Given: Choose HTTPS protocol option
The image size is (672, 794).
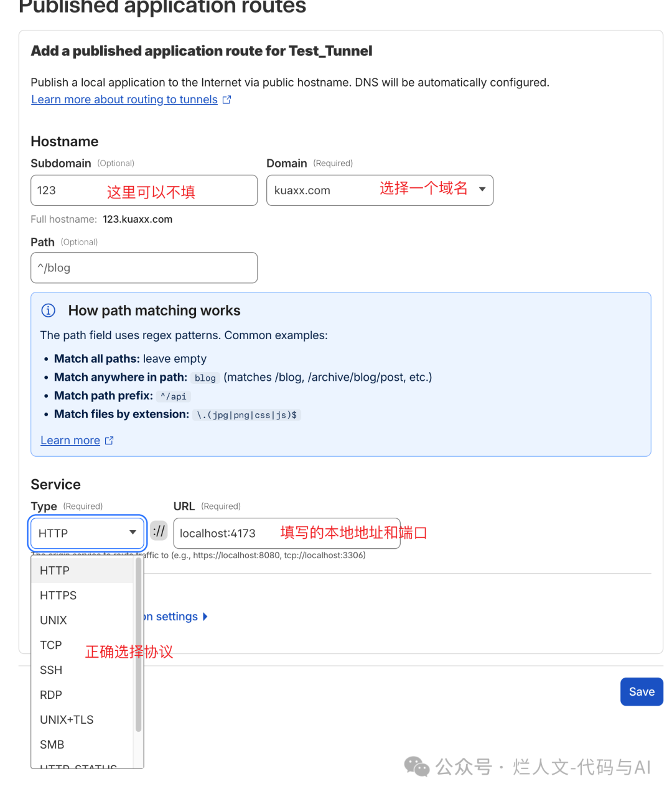Looking at the screenshot, I should (58, 595).
